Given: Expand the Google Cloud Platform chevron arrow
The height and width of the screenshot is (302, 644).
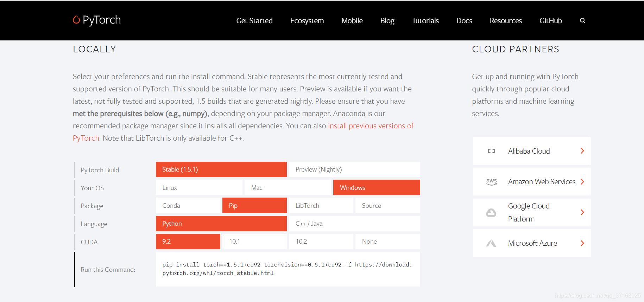Looking at the screenshot, I should (582, 212).
